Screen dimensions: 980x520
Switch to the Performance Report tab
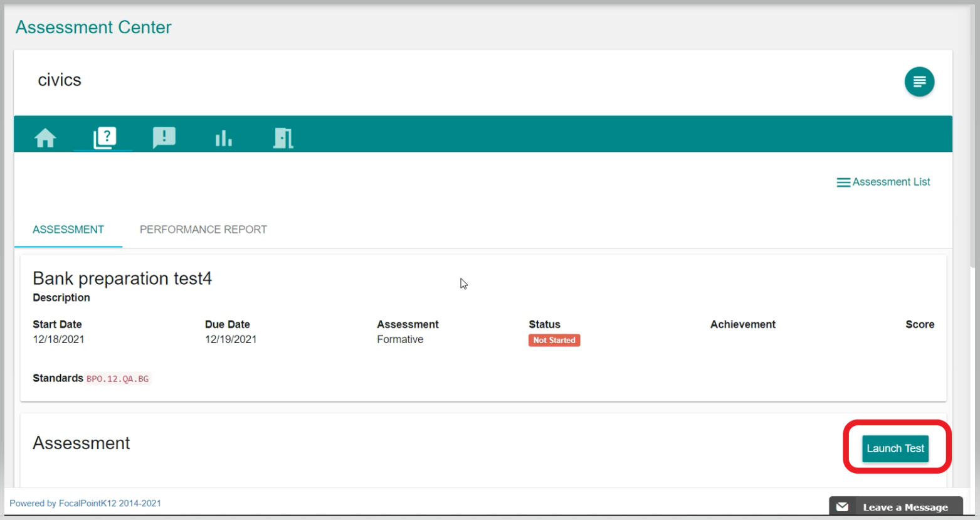pyautogui.click(x=203, y=230)
